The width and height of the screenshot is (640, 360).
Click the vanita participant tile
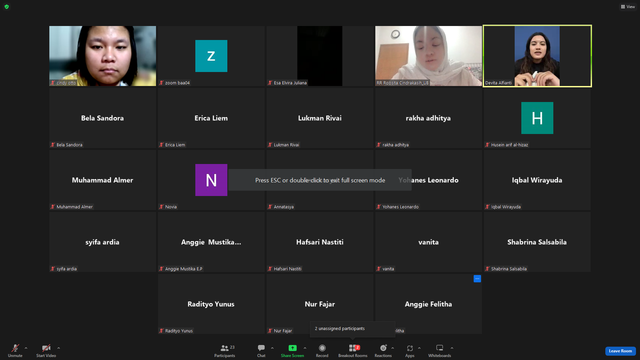[x=428, y=242]
